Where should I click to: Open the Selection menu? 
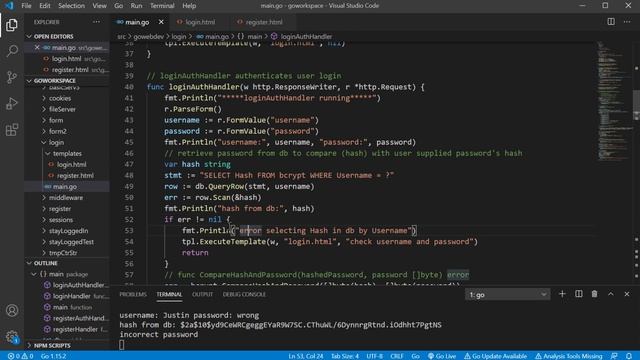click(x=71, y=6)
